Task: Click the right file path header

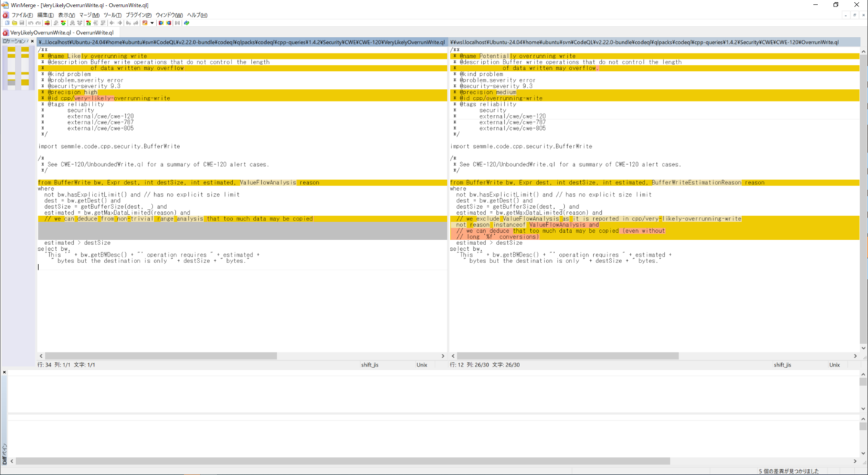Action: [655, 42]
